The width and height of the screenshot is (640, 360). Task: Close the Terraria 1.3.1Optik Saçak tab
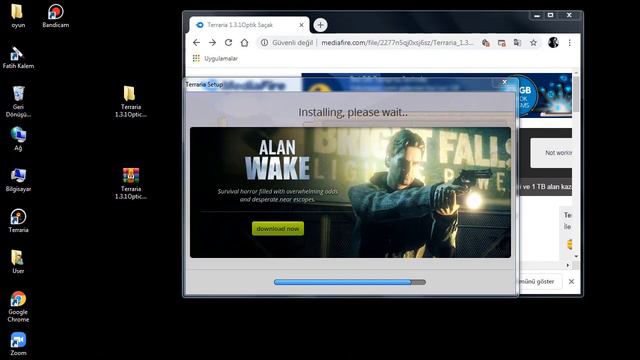click(301, 25)
